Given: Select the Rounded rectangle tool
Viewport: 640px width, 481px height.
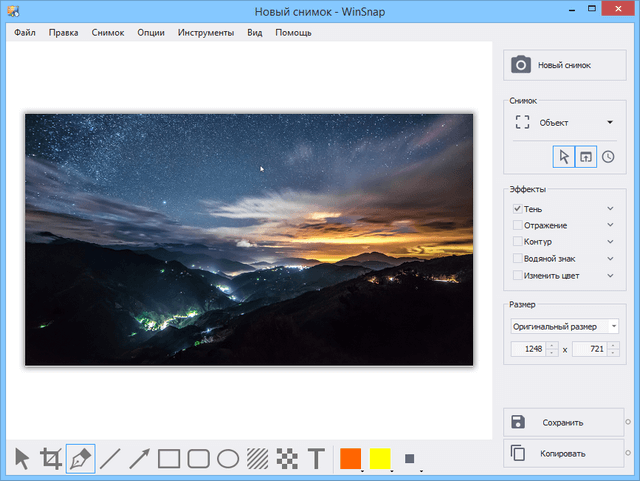Looking at the screenshot, I should (198, 459).
